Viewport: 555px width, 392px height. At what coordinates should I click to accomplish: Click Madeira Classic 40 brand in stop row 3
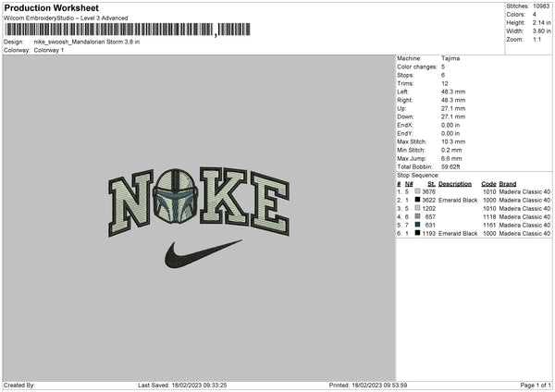pyautogui.click(x=524, y=208)
